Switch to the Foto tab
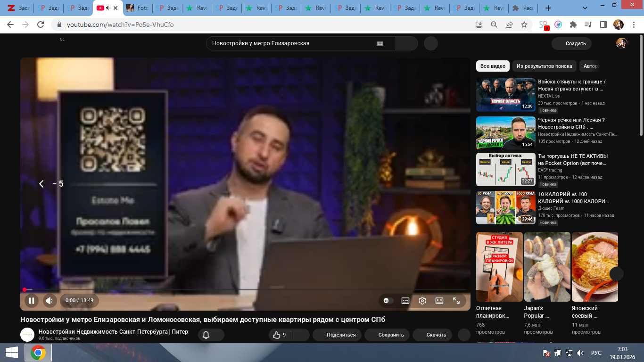Viewport: 644px width, 362px height. pos(137,8)
